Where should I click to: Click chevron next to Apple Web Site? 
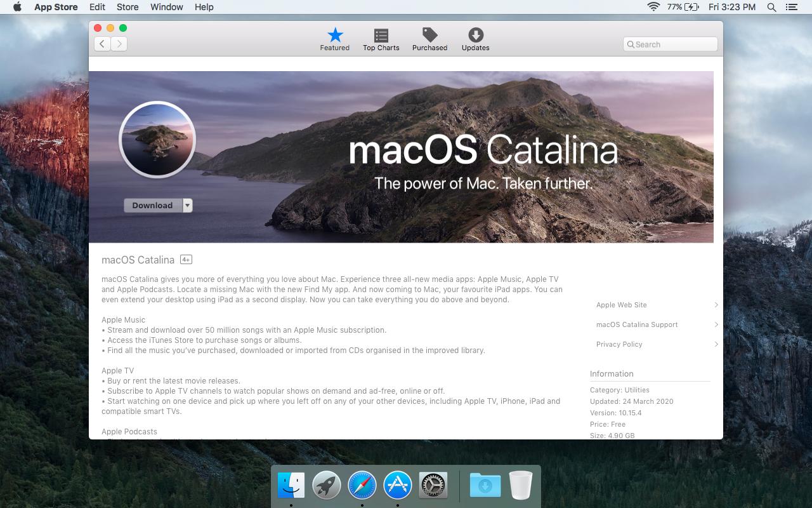point(716,305)
